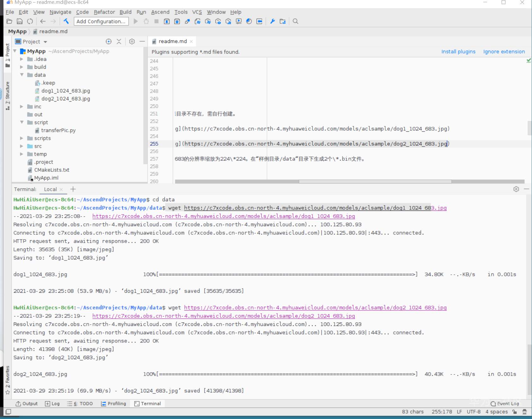Viewport: 532px width, 419px height.
Task: Expand the scripts folder
Action: (22, 138)
